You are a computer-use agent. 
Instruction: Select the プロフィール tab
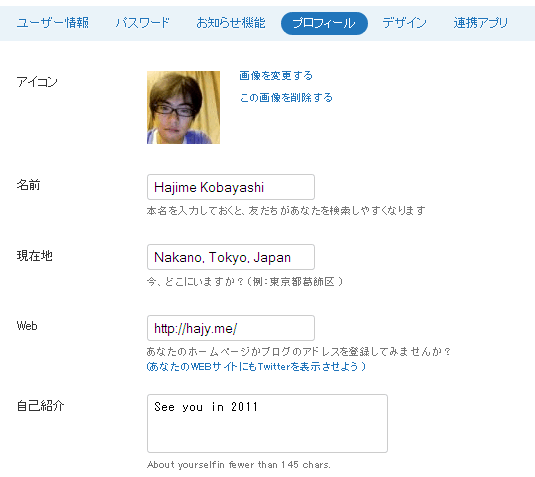324,23
